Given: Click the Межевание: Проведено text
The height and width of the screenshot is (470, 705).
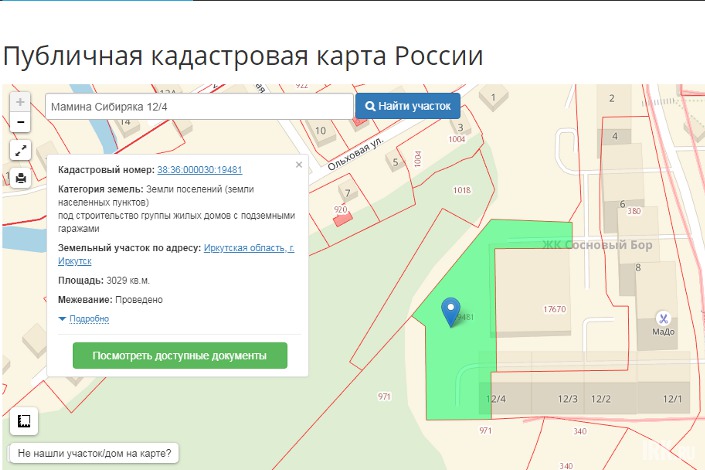Looking at the screenshot, I should coord(110,300).
